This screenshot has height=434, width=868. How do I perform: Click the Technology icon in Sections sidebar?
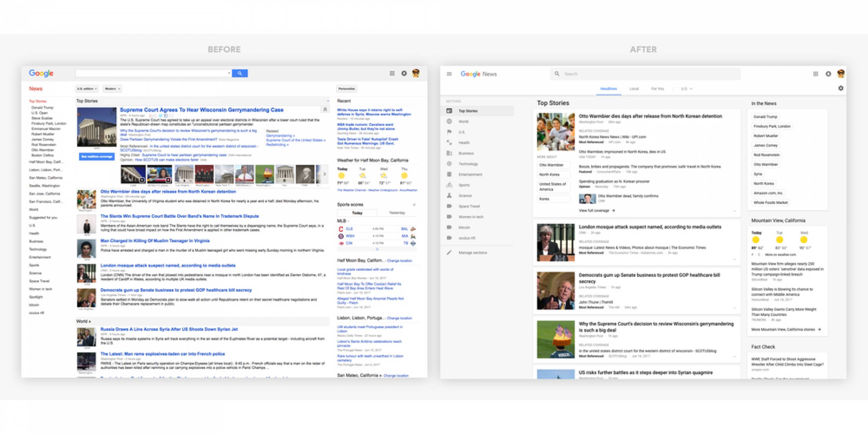449,164
